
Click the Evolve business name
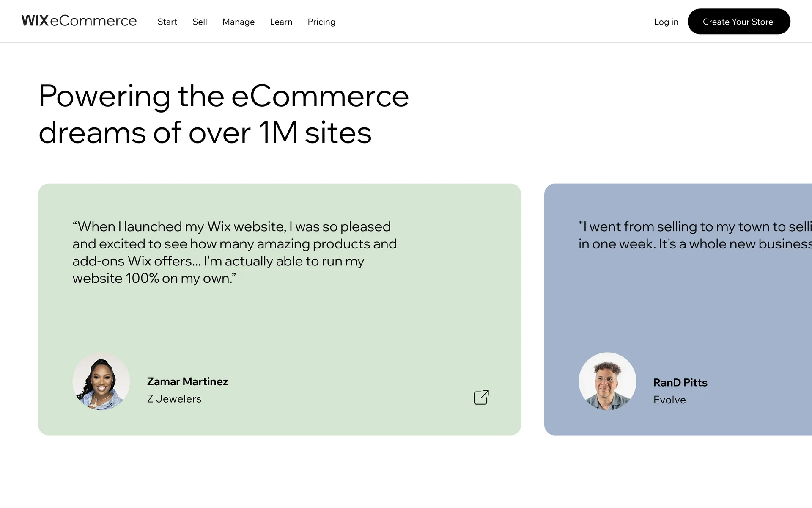669,400
